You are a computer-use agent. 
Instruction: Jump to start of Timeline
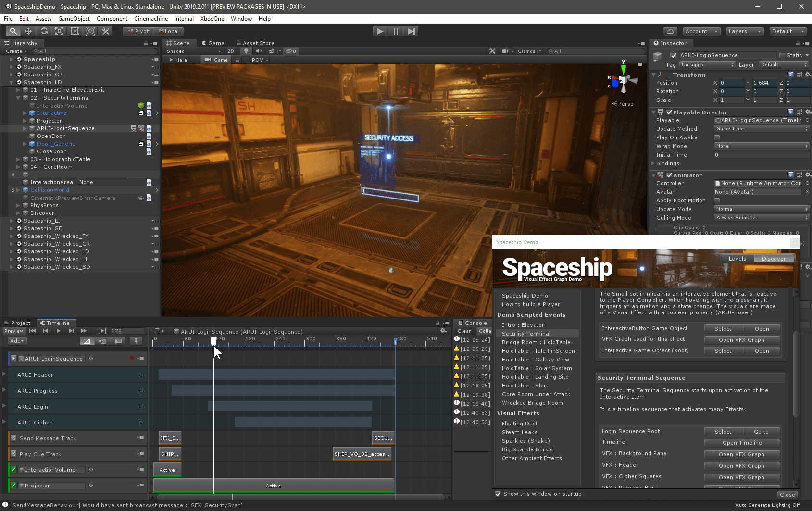tap(33, 331)
